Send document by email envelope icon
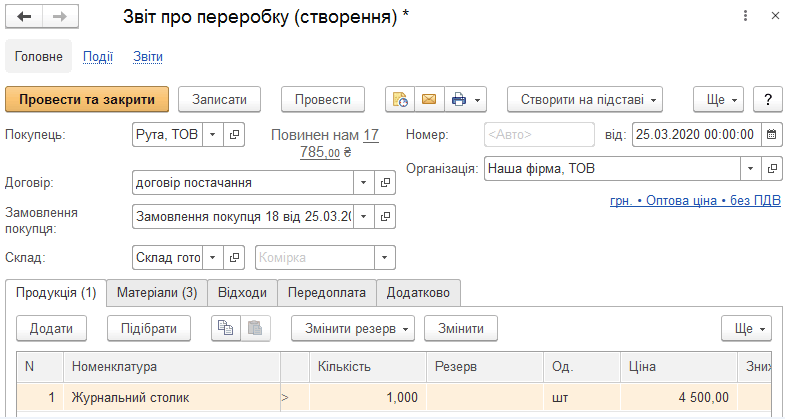Image resolution: width=785 pixels, height=419 pixels. pyautogui.click(x=429, y=100)
